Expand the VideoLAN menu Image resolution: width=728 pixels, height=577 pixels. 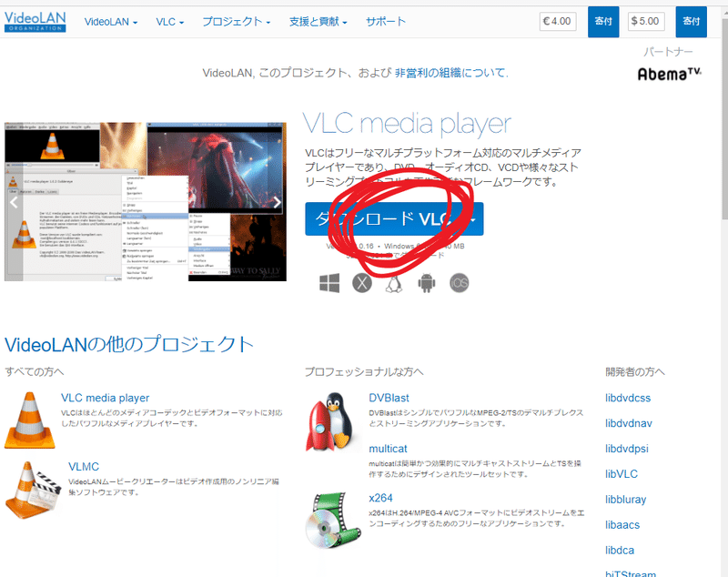(110, 22)
